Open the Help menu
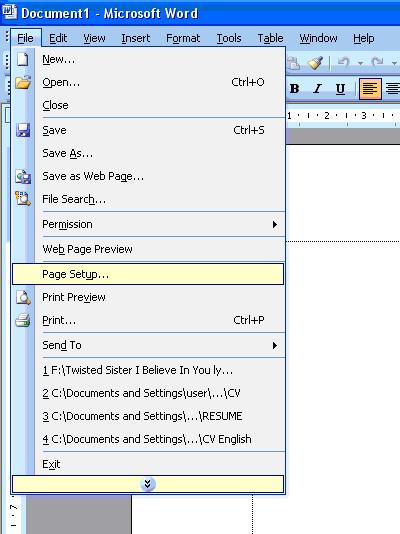400x534 pixels. (364, 38)
